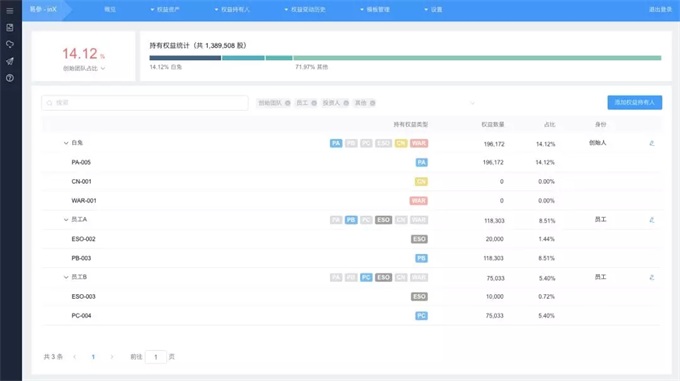This screenshot has width=680, height=381.
Task: Click the PC badge on PC-004 row
Action: coord(422,316)
